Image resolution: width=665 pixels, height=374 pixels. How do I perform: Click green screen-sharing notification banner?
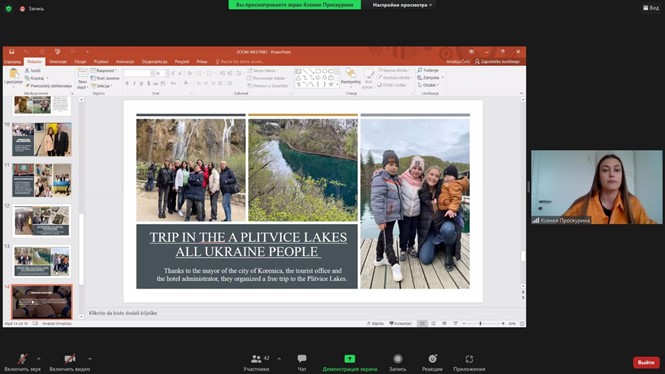point(295,5)
